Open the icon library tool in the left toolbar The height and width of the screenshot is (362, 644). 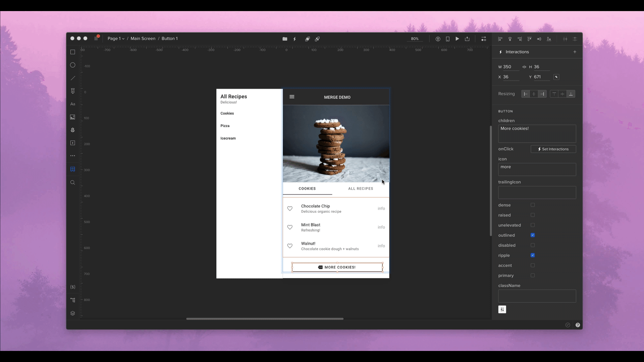[72, 130]
